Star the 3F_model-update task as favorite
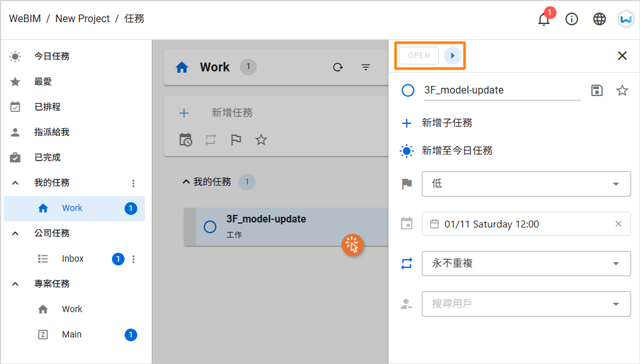This screenshot has height=364, width=640. (x=622, y=90)
